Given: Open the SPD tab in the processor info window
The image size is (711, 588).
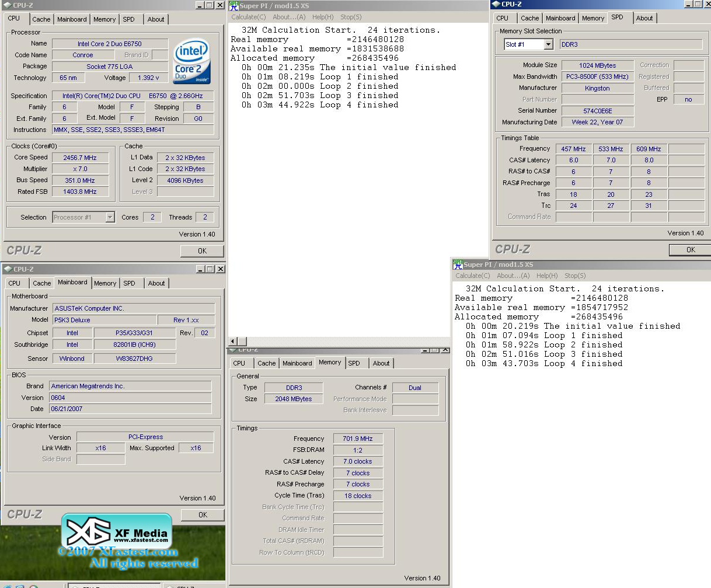Looking at the screenshot, I should coord(128,19).
